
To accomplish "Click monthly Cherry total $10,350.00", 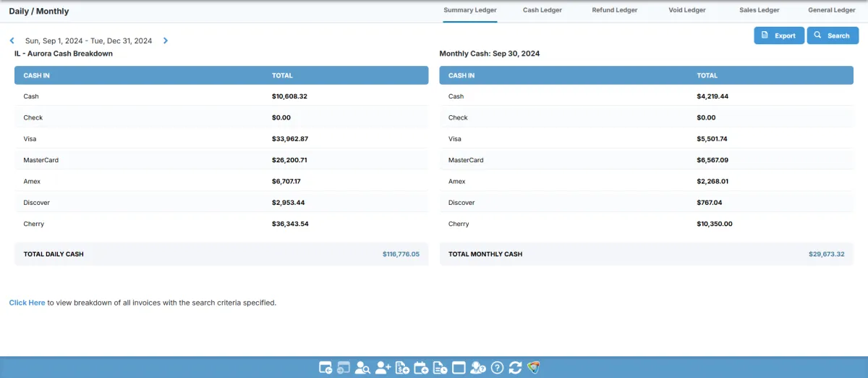I will [x=715, y=224].
